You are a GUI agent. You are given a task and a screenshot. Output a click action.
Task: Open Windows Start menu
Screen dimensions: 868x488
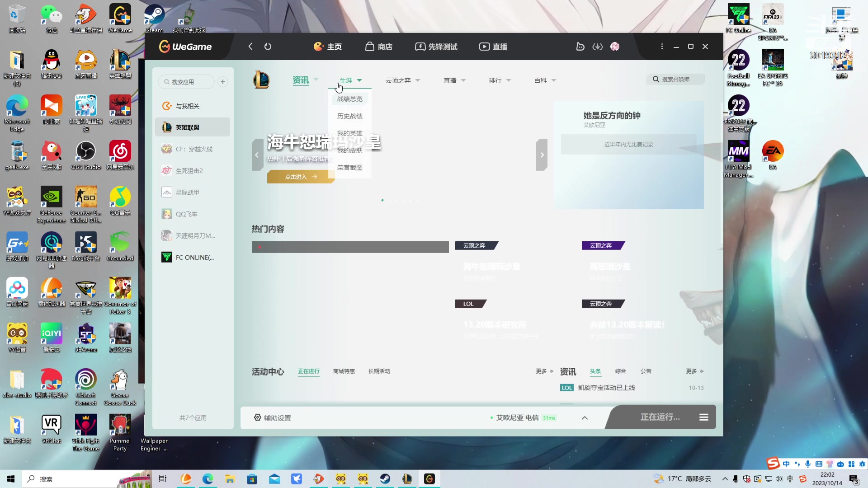(x=11, y=479)
